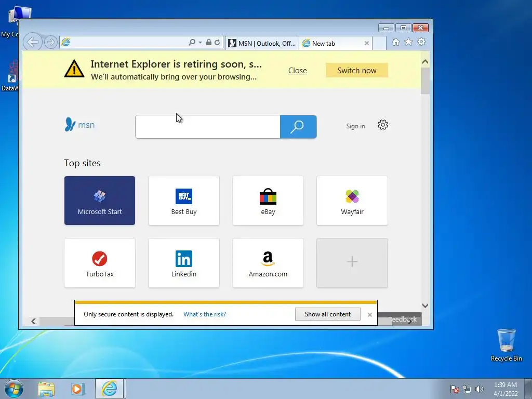532x399 pixels.
Task: Click the Sign in link
Action: click(355, 126)
